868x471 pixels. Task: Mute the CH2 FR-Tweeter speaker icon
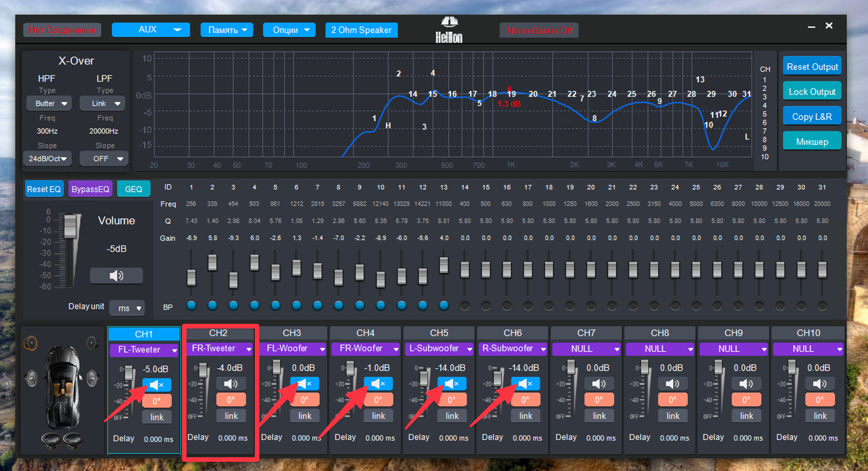point(230,384)
